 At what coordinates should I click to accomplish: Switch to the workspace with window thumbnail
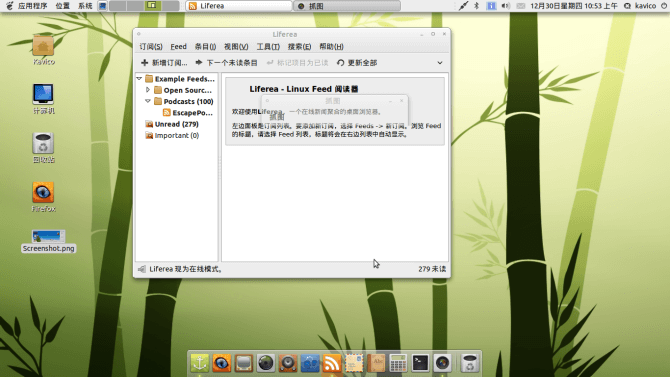[153, 6]
